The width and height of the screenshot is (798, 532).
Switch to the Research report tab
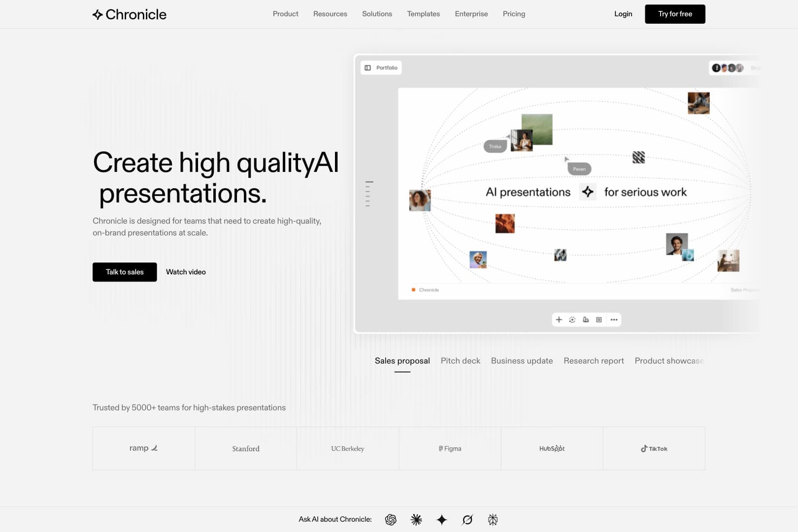(x=594, y=361)
